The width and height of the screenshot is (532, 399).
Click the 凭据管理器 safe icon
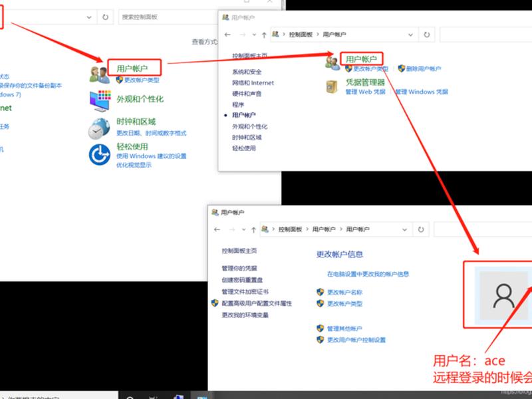point(331,86)
